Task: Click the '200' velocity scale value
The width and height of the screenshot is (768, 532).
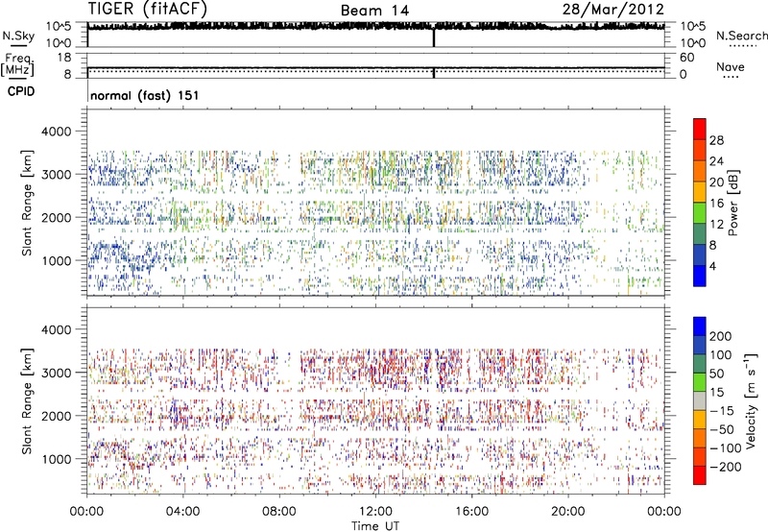Action: (x=721, y=336)
